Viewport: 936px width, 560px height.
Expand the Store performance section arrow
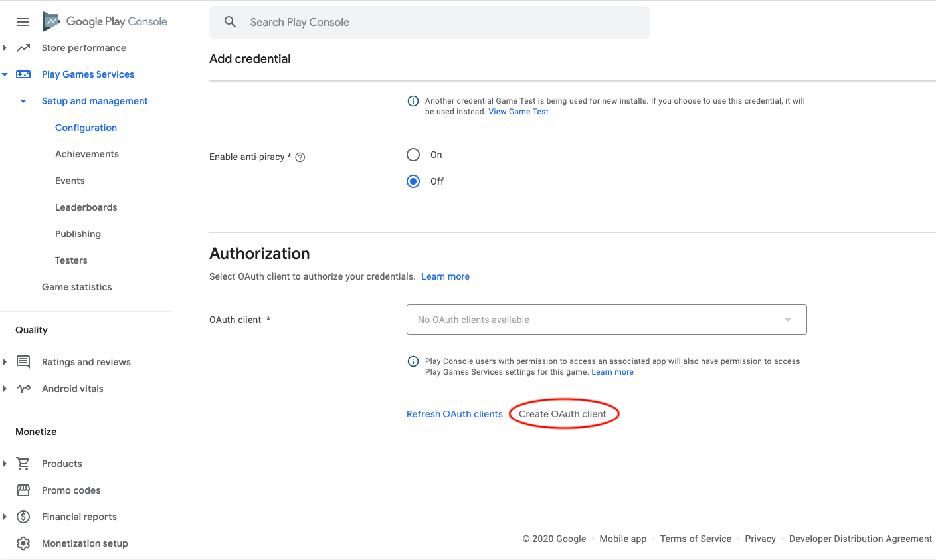(x=5, y=48)
